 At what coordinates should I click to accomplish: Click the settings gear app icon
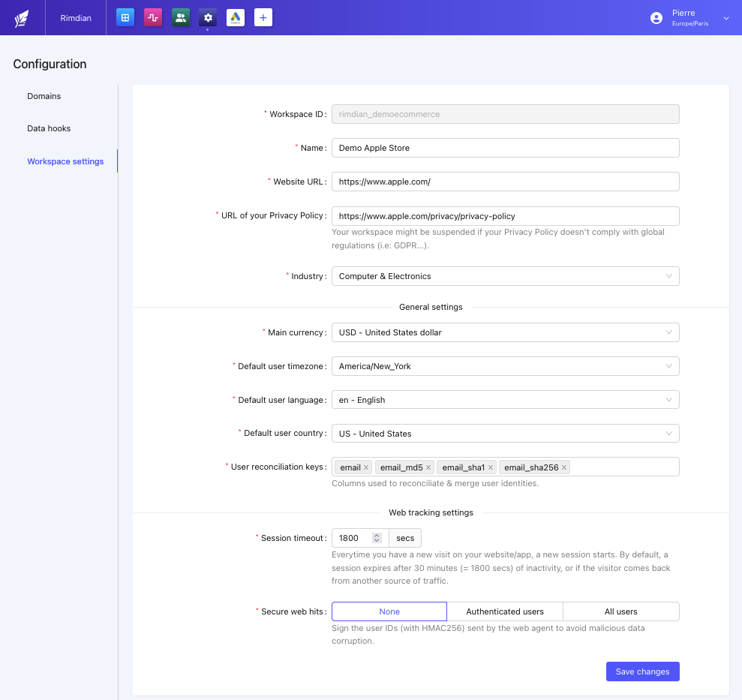(x=208, y=17)
